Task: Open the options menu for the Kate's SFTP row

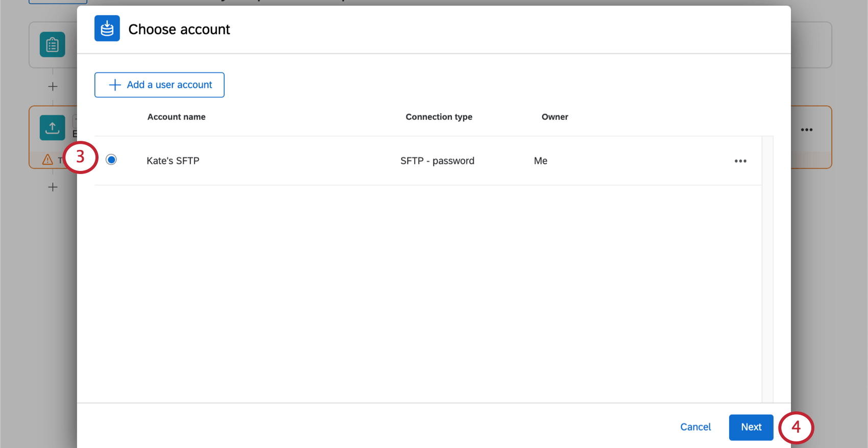Action: (x=740, y=161)
